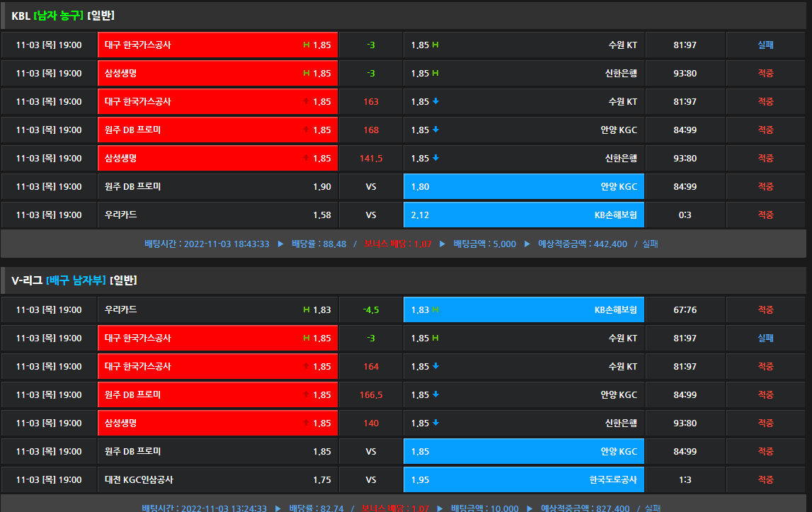Select KB손해보험 at 2.12 odds
812x512 pixels.
(523, 215)
